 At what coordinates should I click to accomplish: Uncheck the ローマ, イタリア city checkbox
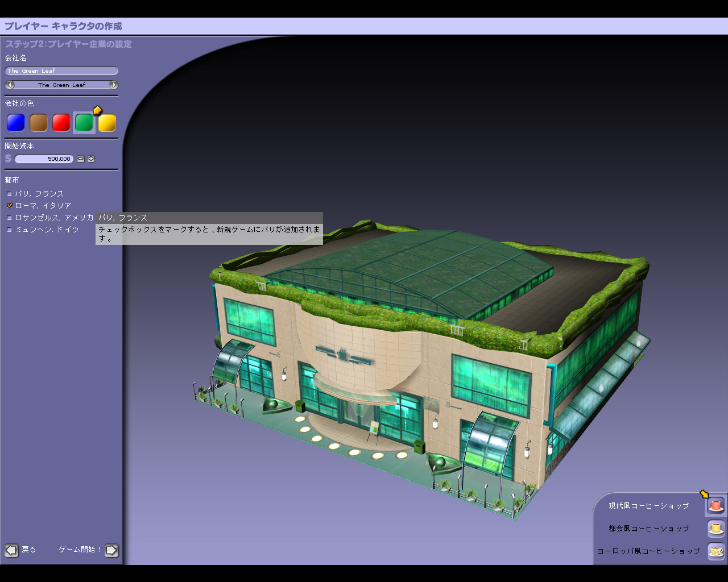pyautogui.click(x=9, y=206)
